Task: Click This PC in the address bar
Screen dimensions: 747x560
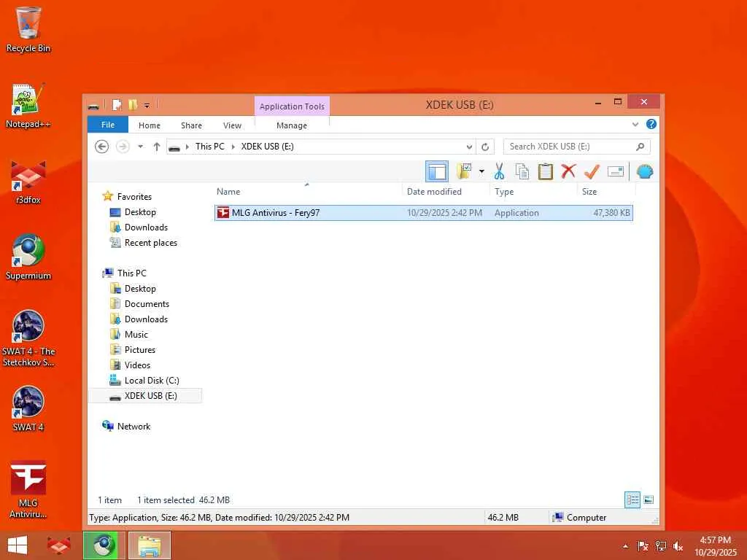Action: click(x=209, y=147)
